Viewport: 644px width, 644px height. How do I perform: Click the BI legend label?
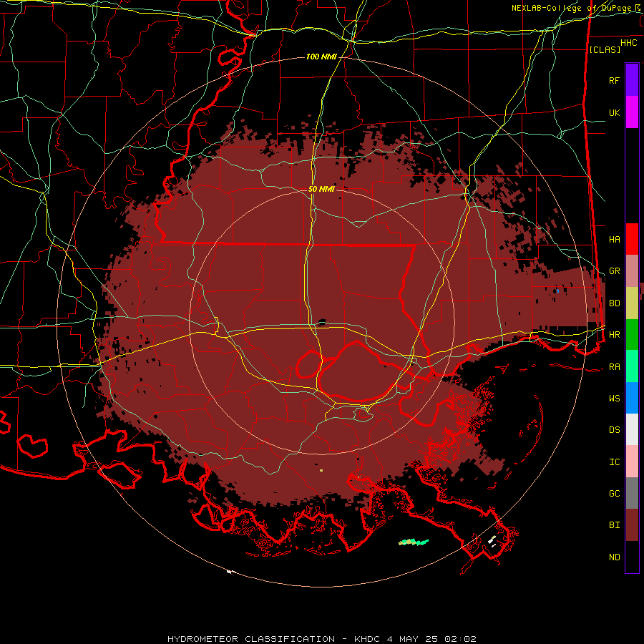point(614,525)
